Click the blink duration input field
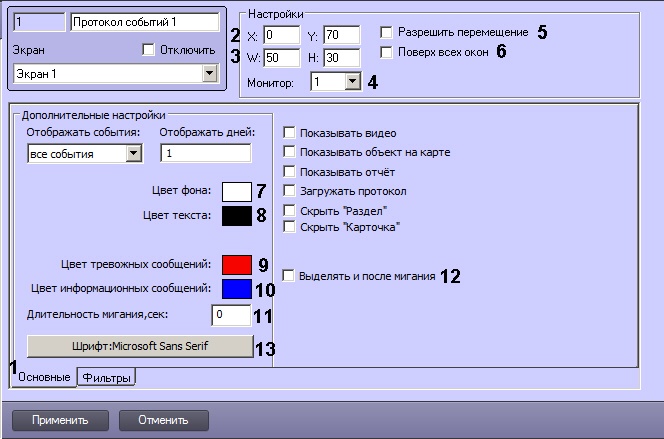 pyautogui.click(x=231, y=315)
